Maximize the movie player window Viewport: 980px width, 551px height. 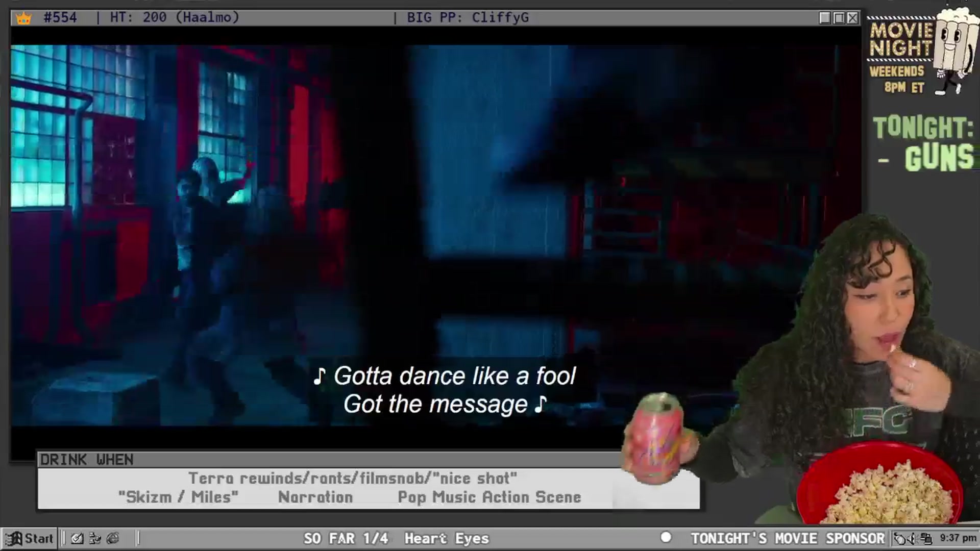pyautogui.click(x=839, y=18)
